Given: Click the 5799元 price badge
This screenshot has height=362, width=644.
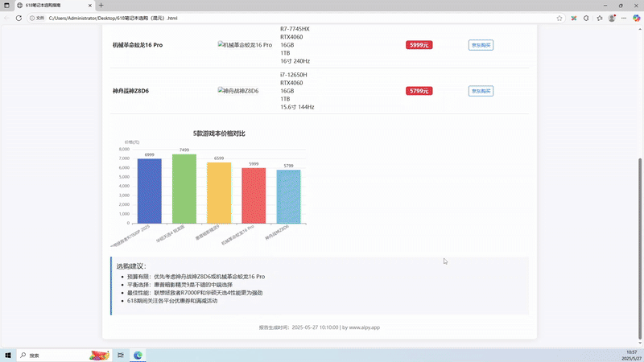Looking at the screenshot, I should pos(419,91).
